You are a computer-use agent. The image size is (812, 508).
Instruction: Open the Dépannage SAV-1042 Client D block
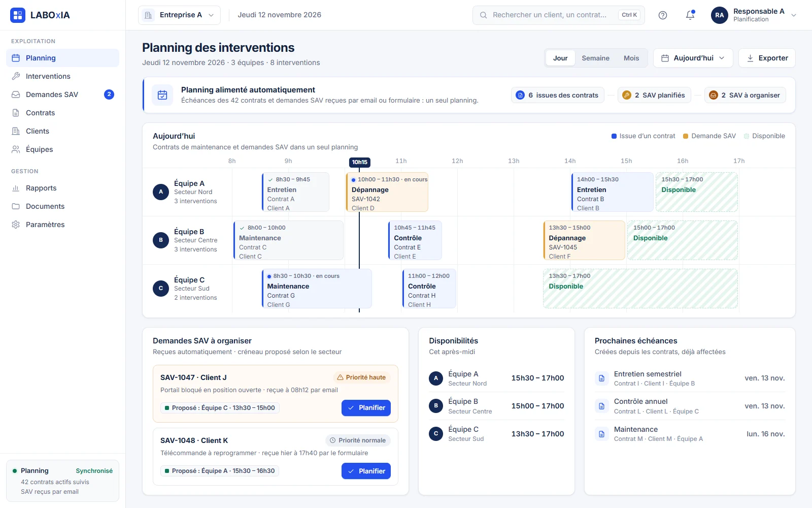pyautogui.click(x=387, y=192)
